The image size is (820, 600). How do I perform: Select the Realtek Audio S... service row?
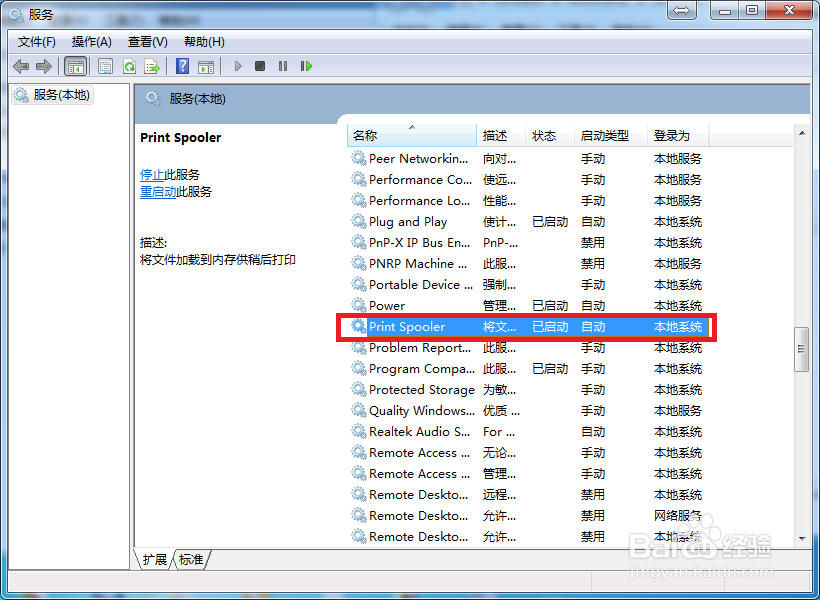click(530, 431)
